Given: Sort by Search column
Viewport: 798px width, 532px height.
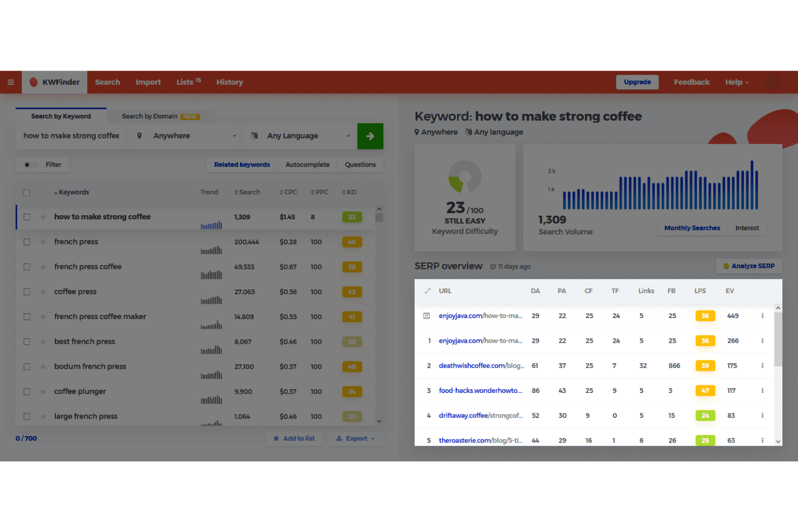Looking at the screenshot, I should point(247,192).
